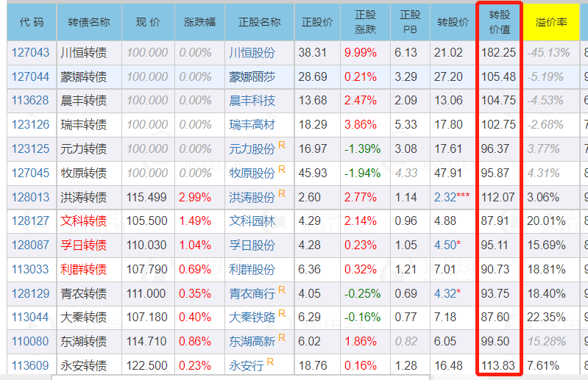Viewport: 588px width, 380px height.
Task: Click the red bond name 利群转债
Action: coord(84,269)
